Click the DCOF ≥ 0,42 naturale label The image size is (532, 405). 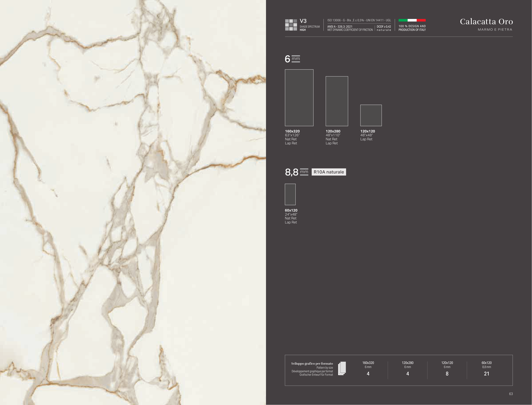tap(384, 28)
